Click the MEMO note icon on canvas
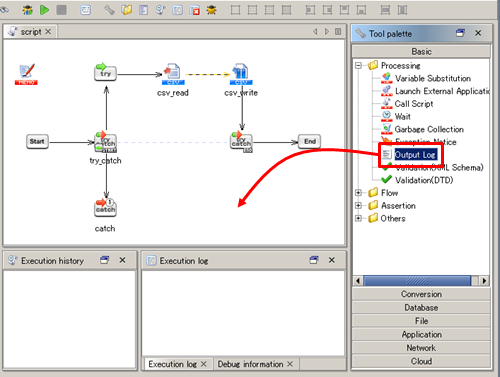The height and width of the screenshot is (377, 500). tap(26, 74)
